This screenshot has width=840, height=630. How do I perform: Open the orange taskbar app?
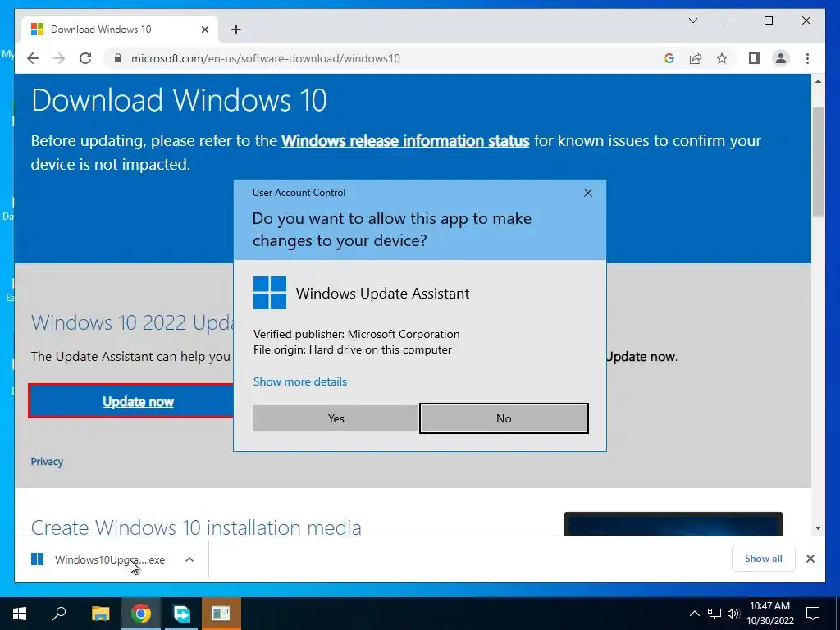221,614
